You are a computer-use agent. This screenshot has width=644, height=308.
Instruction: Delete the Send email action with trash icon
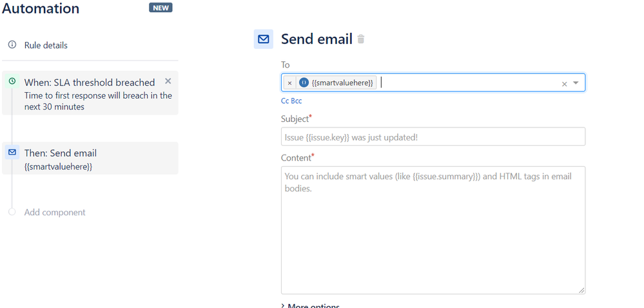[360, 39]
